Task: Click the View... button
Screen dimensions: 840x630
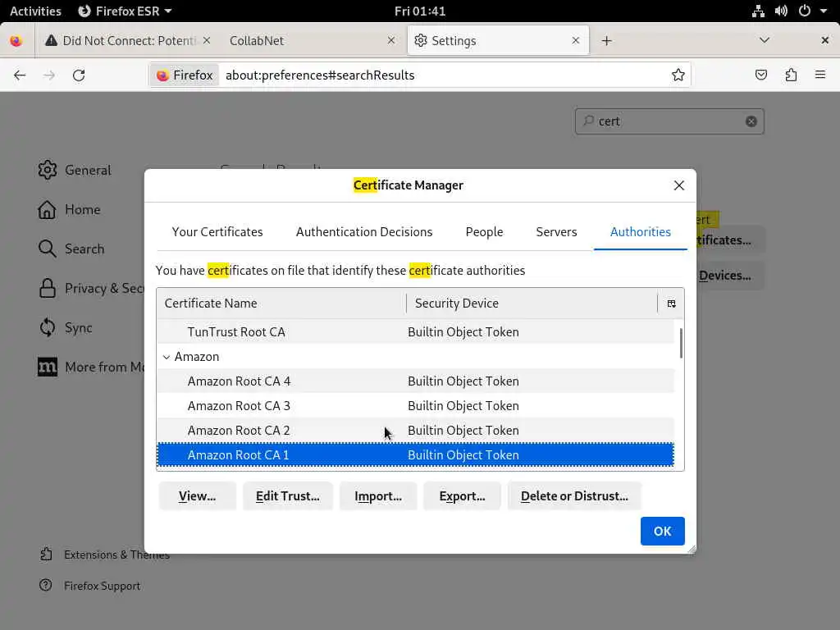Action: [x=197, y=496]
